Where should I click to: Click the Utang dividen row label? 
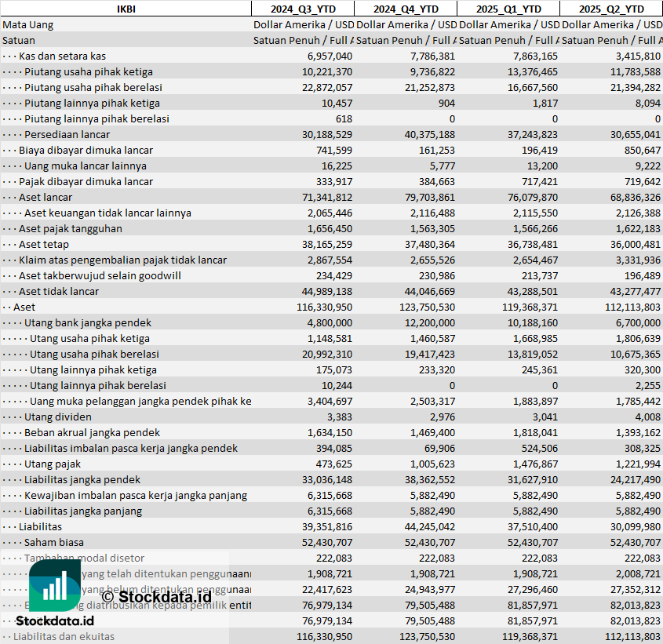(57, 417)
